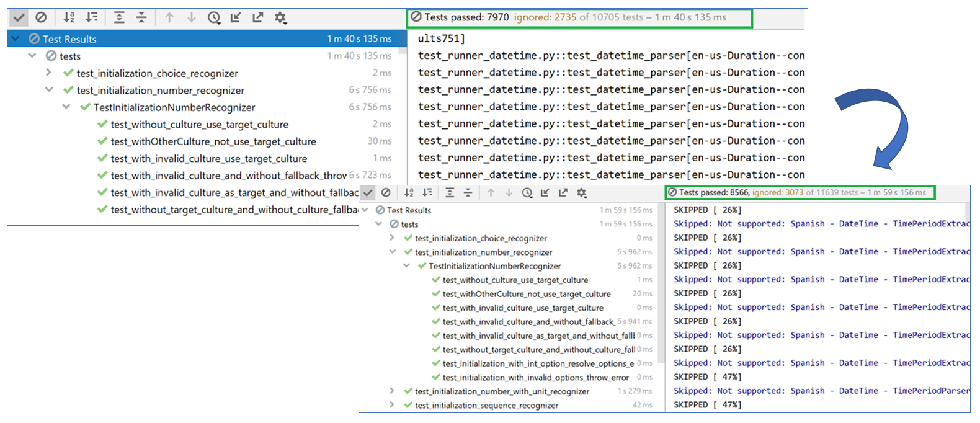980x423 pixels.
Task: Select test_withOtherCulture_not_use_target_culture taking 30 ms
Action: (203, 141)
